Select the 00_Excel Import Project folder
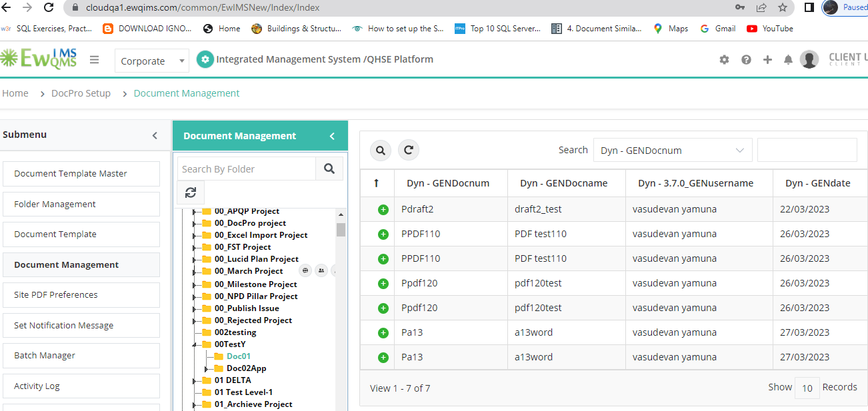Screen dimensions: 868x411 (261, 235)
